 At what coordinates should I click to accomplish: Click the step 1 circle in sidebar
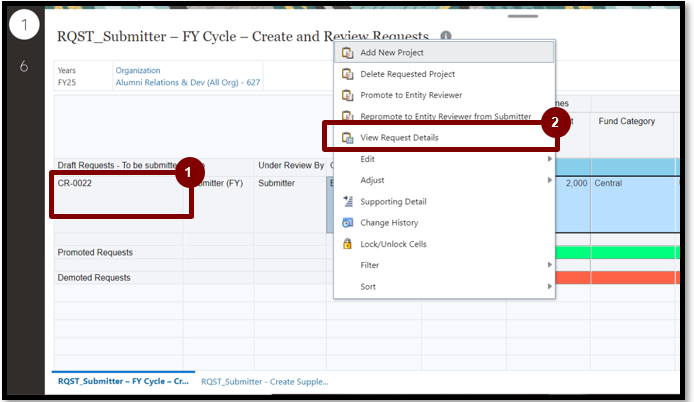coord(24,24)
